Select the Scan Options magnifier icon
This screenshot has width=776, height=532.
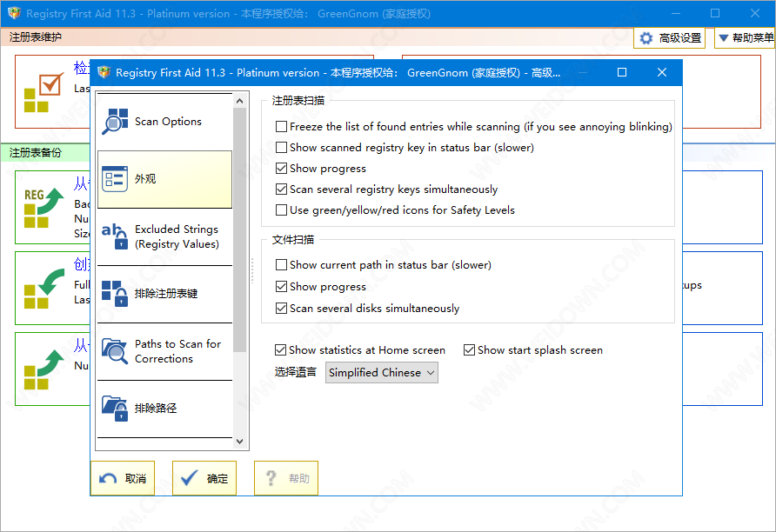115,122
